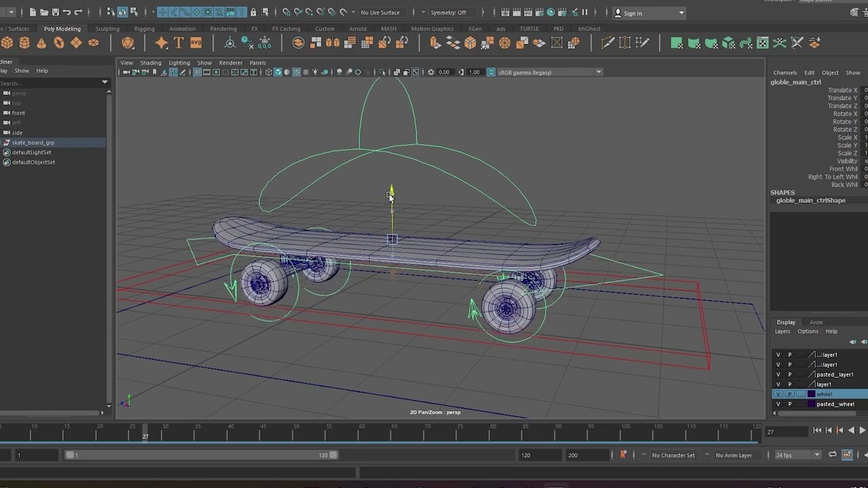Select the Type tool on the shelf
The width and height of the screenshot is (868, 488).
tap(178, 42)
